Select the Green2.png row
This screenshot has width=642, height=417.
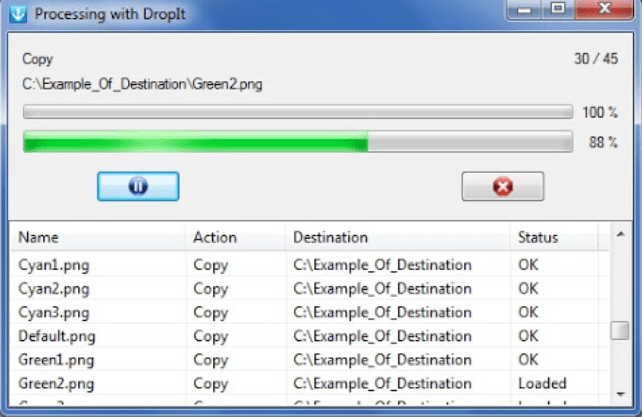point(310,384)
